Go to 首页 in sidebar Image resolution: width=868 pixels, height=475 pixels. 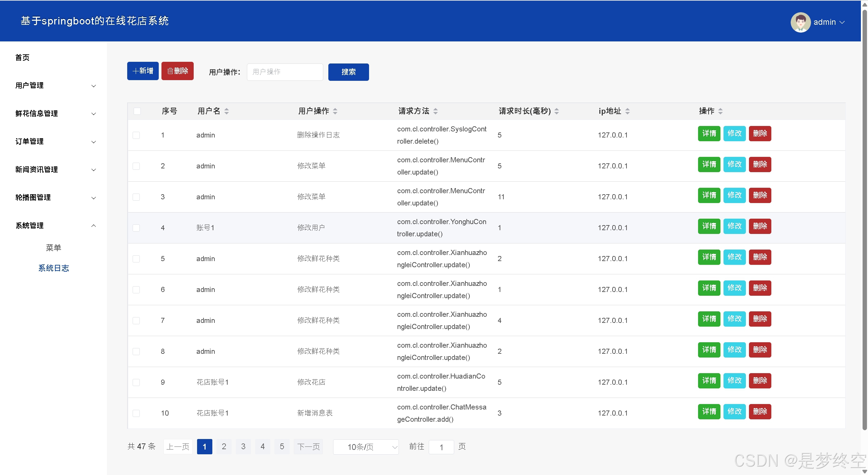click(22, 58)
